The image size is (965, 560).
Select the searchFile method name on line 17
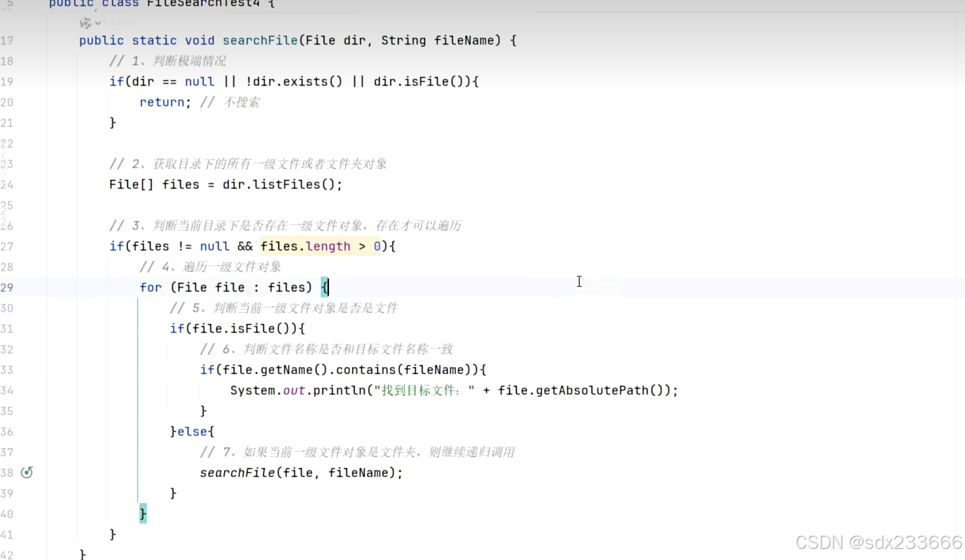260,40
